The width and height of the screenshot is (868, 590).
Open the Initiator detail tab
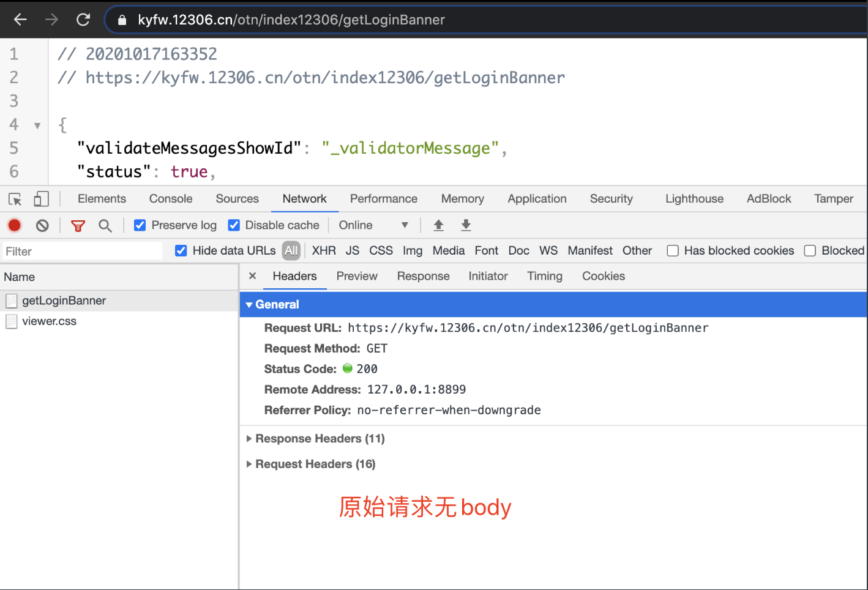click(x=488, y=276)
